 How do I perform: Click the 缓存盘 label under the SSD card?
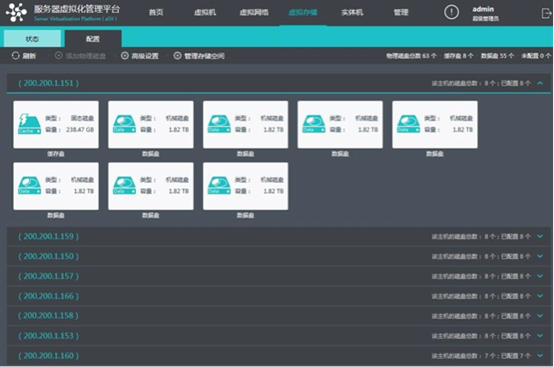tap(56, 154)
